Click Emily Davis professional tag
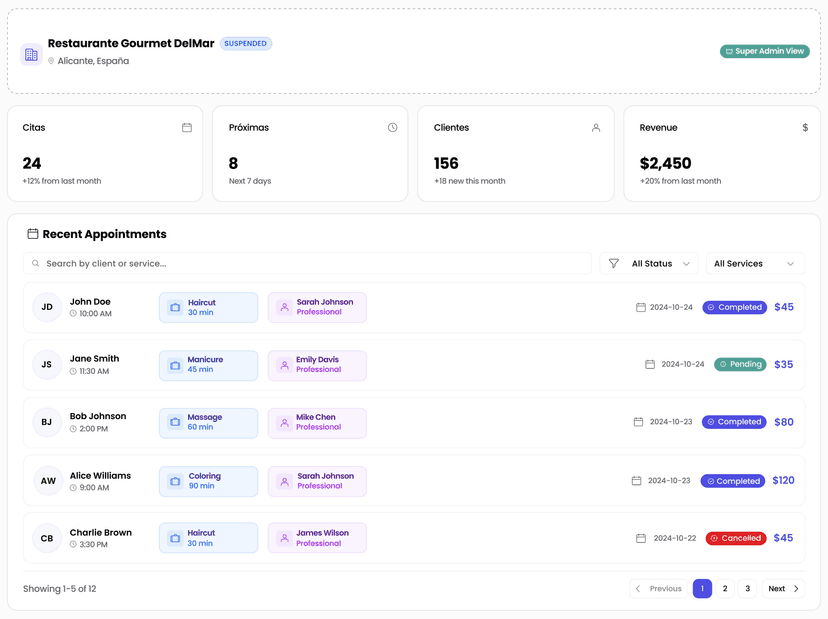The height and width of the screenshot is (619, 828). (317, 365)
